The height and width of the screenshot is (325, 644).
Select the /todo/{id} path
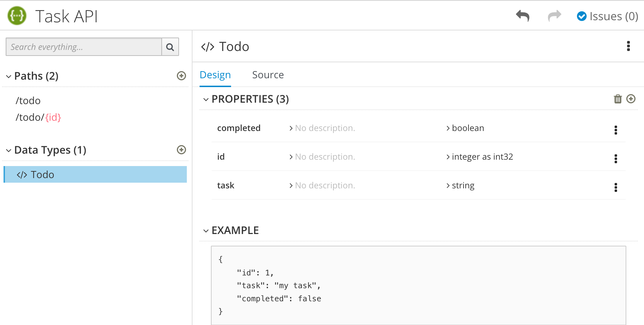(x=38, y=117)
